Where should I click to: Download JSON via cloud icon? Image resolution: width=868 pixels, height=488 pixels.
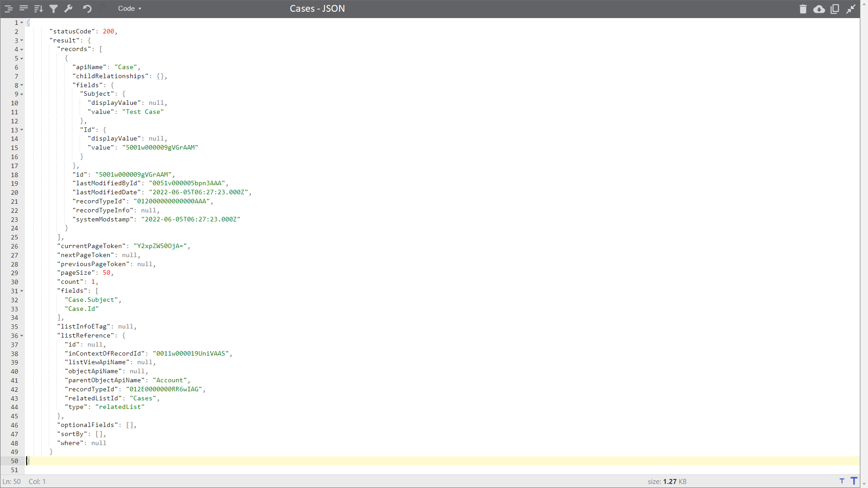pos(819,9)
